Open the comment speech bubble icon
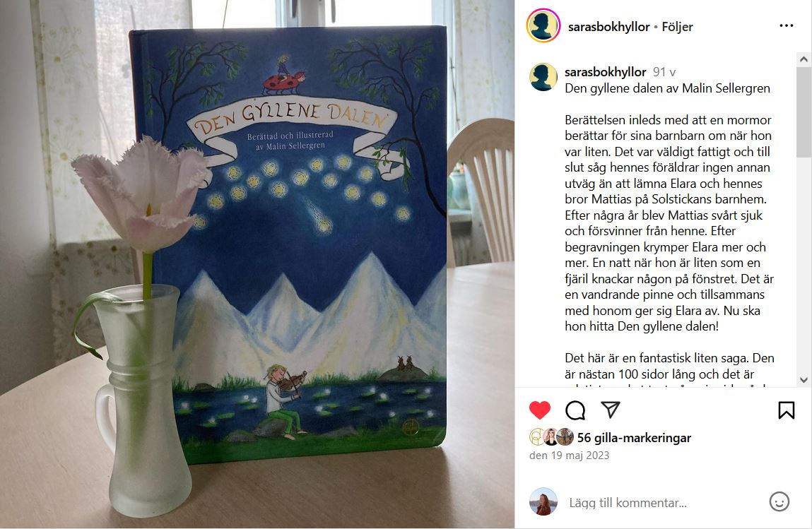Viewport: 812px width, 529px height. pyautogui.click(x=575, y=410)
